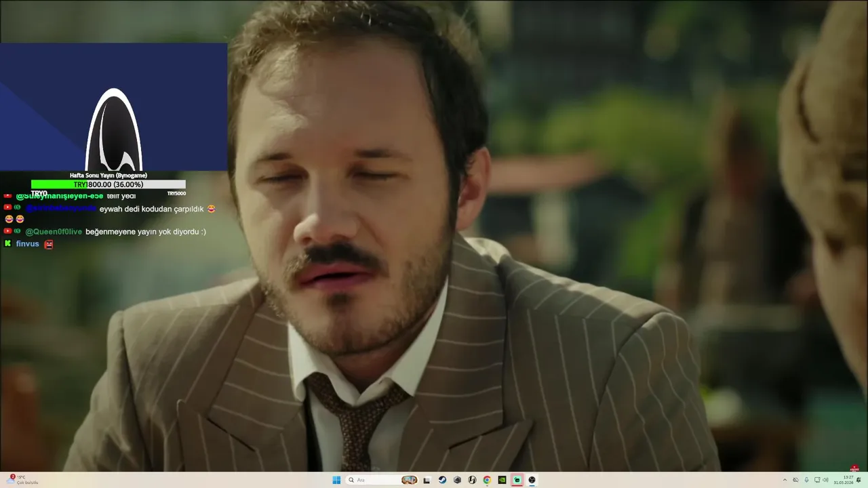Screen dimensions: 868x488
Task: Click the OneDrive cloud tray icon
Action: pyautogui.click(x=795, y=480)
